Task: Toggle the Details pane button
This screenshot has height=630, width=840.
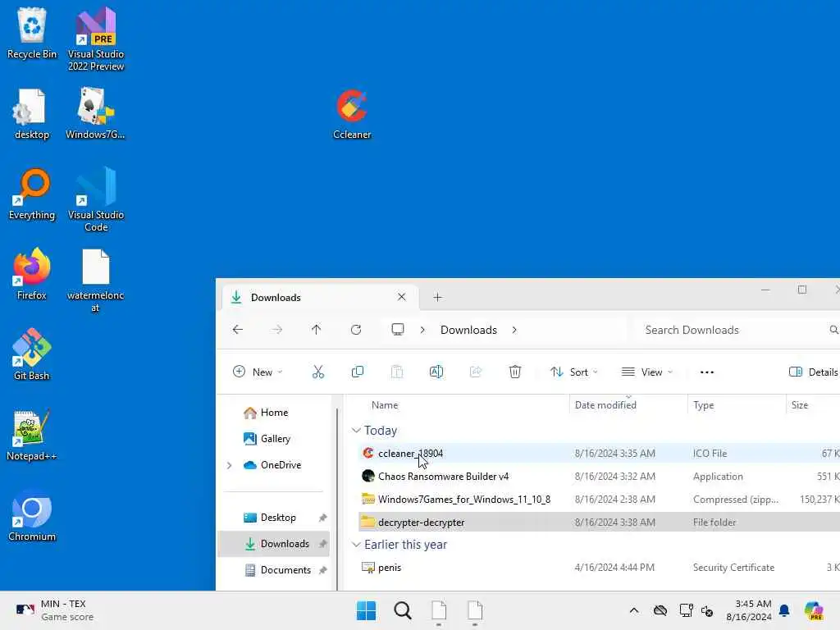Action: tap(813, 372)
